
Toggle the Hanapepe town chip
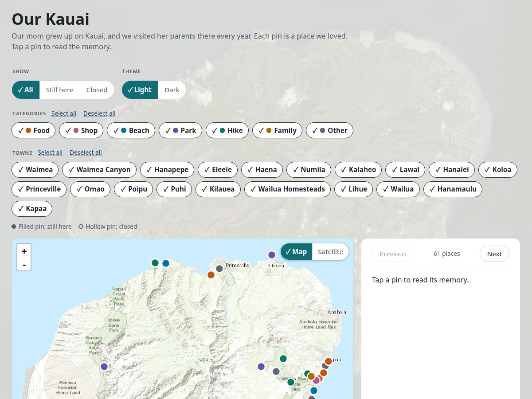click(167, 169)
